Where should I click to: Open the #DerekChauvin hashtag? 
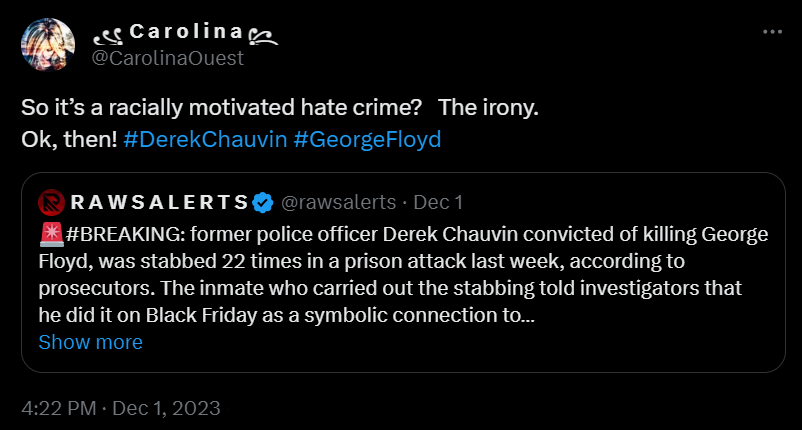pyautogui.click(x=206, y=138)
